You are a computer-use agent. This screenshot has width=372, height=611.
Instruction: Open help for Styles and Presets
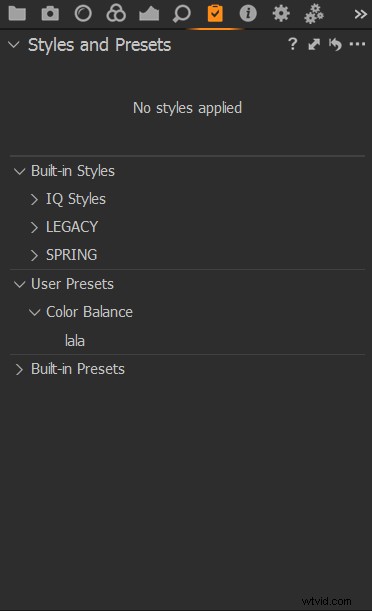coord(293,44)
